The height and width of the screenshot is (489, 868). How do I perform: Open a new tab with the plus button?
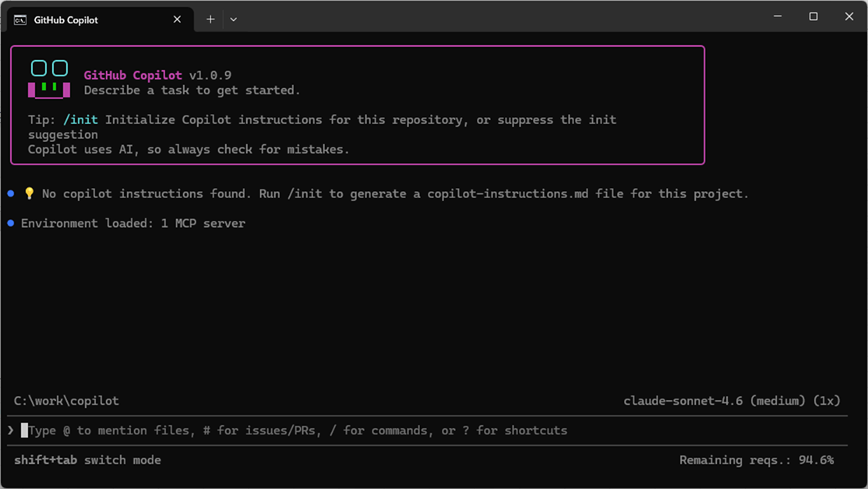pyautogui.click(x=210, y=19)
